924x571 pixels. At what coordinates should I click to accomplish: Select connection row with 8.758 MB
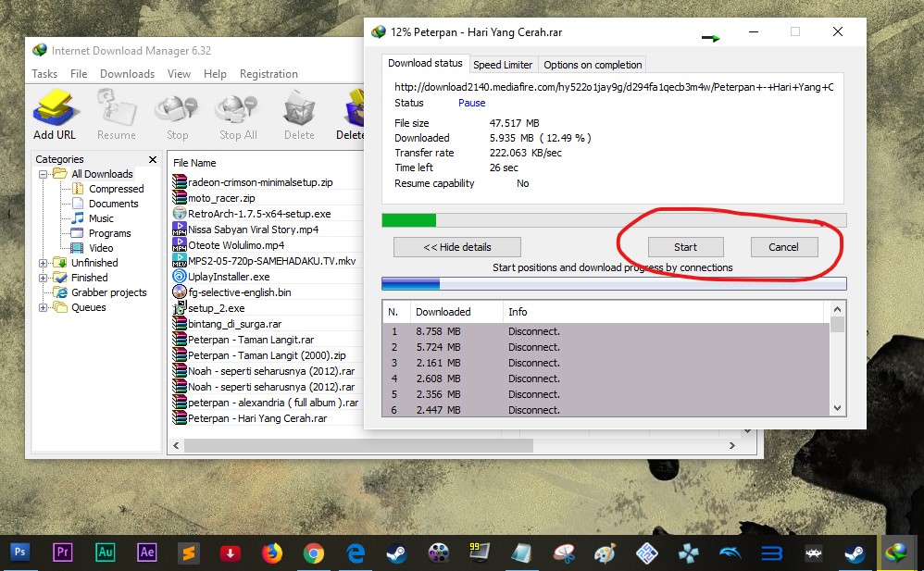pos(606,331)
